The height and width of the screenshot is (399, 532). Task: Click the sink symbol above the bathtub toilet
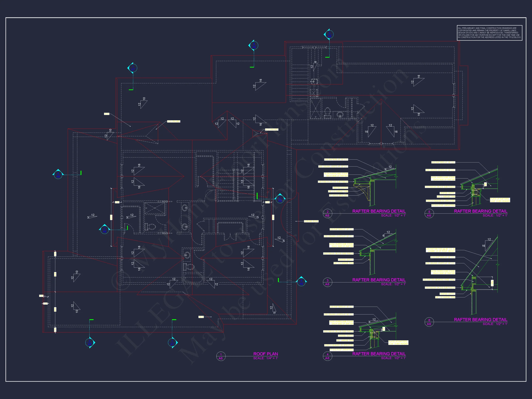[187, 255]
